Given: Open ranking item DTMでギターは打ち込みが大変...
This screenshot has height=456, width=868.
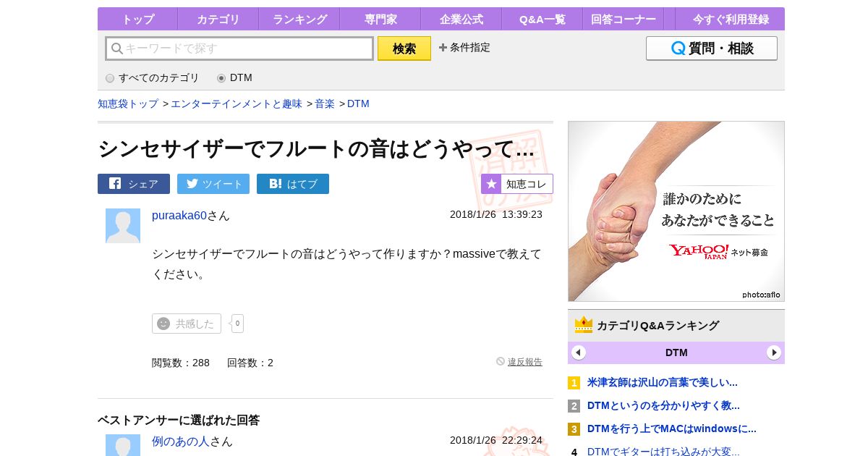Looking at the screenshot, I should click(x=663, y=451).
